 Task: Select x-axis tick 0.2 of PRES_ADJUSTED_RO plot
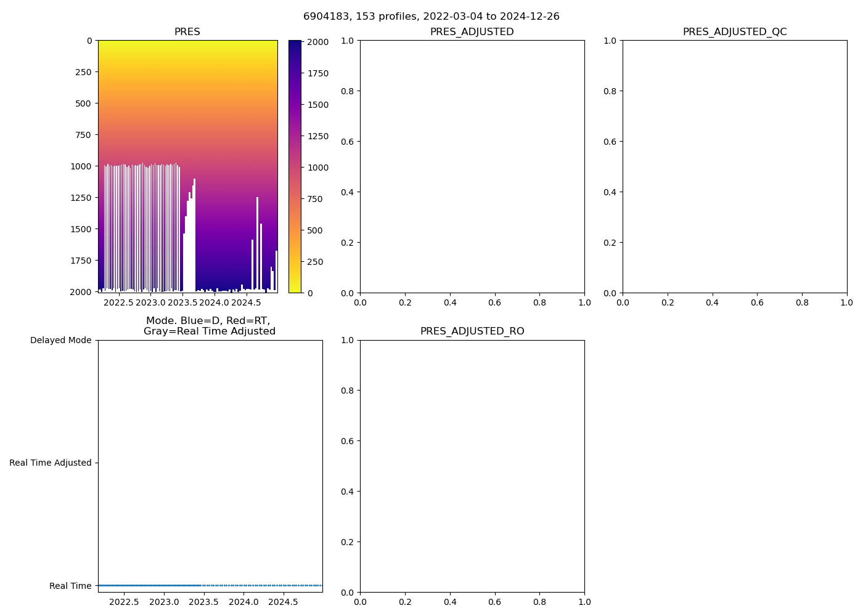(x=405, y=602)
